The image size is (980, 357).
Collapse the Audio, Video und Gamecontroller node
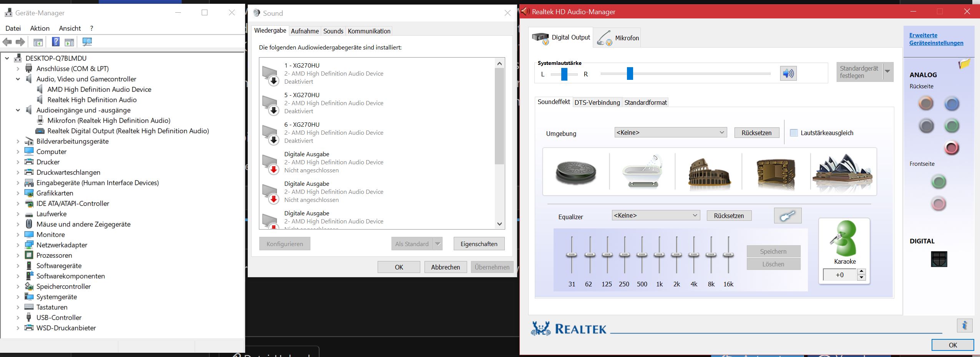click(x=18, y=79)
